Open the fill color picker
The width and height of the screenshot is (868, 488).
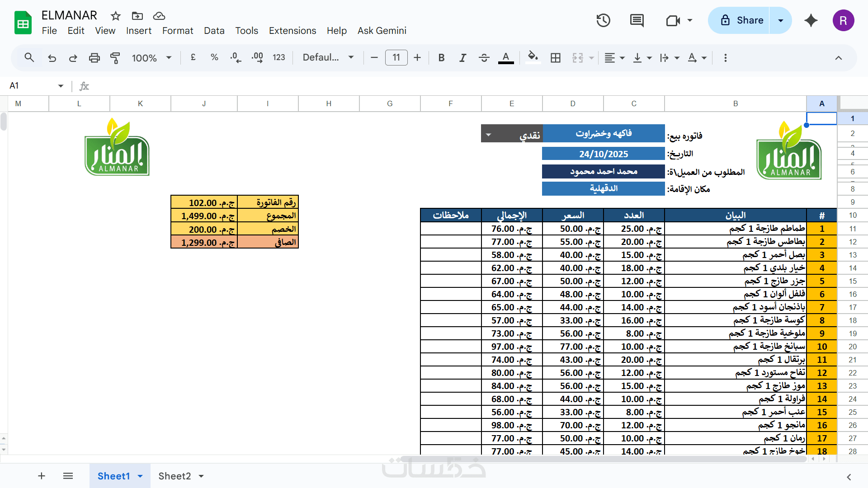tap(533, 57)
